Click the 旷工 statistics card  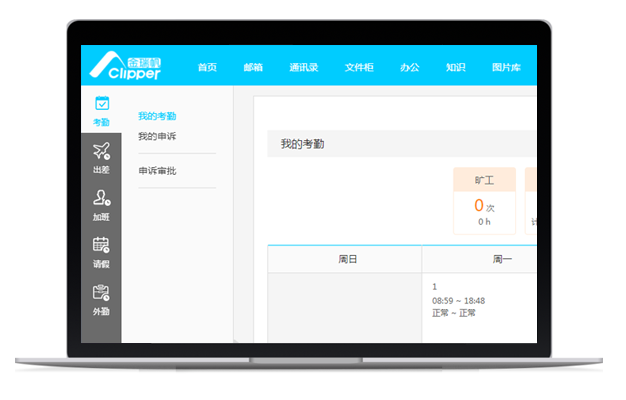pos(484,201)
